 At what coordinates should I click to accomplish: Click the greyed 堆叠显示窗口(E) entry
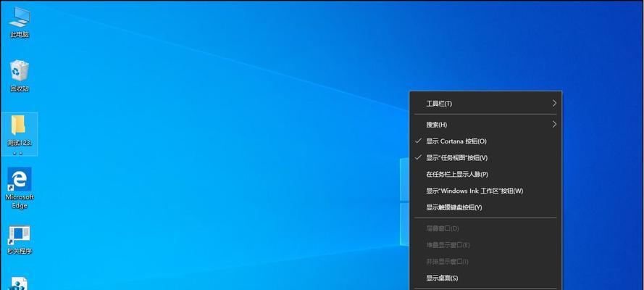click(x=485, y=245)
